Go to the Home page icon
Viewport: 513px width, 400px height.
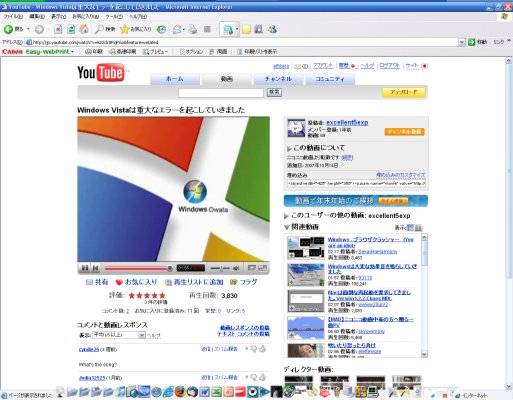click(x=84, y=29)
